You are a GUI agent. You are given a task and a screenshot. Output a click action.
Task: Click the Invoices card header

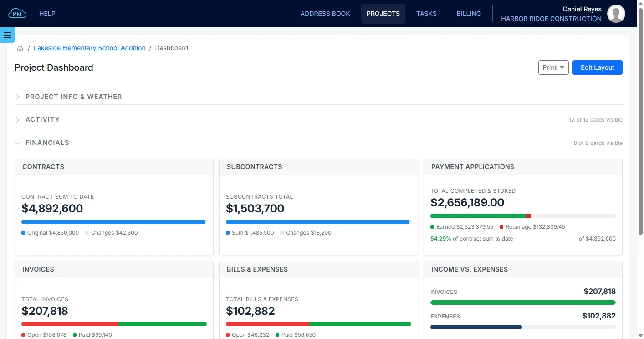pos(114,269)
